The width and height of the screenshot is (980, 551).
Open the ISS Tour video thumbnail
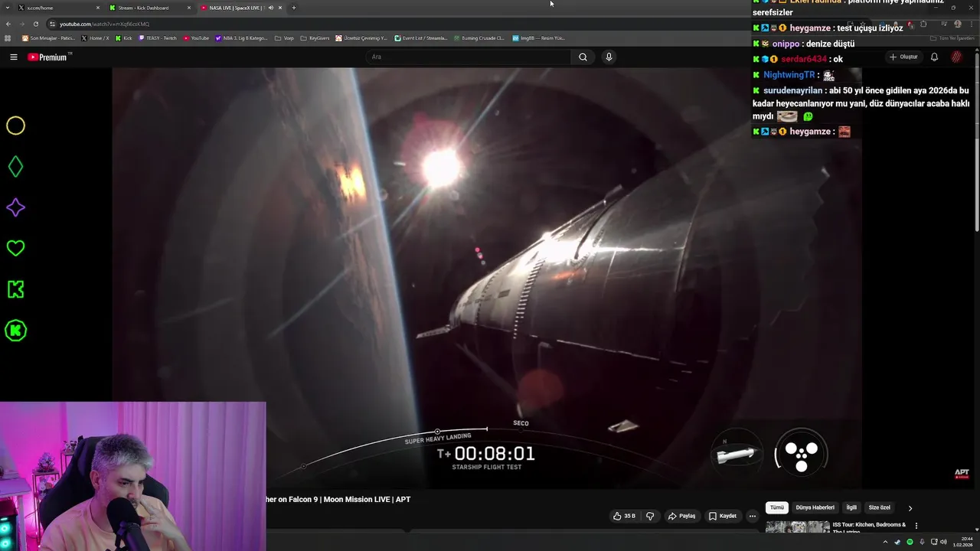coord(798,527)
